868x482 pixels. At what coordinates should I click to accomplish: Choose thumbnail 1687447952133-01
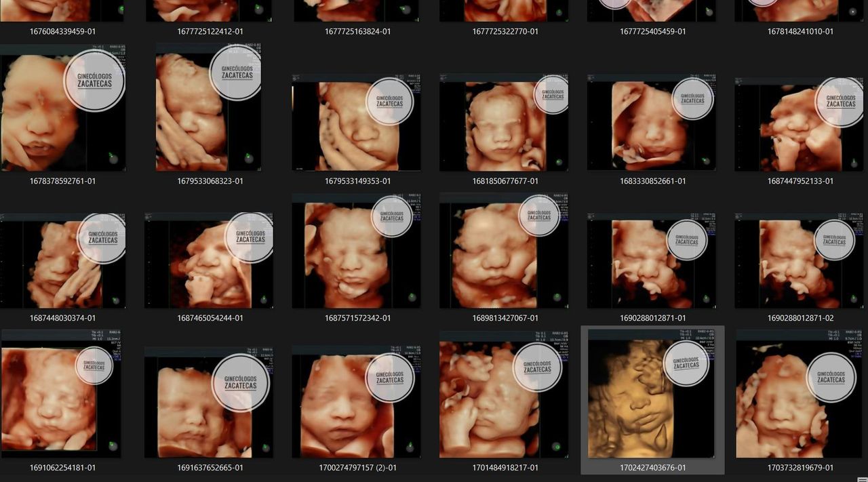[x=799, y=124]
